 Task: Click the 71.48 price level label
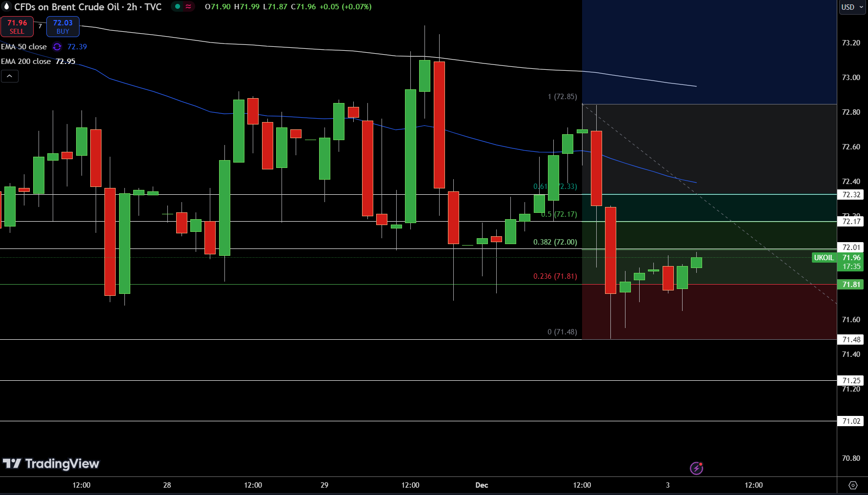point(851,340)
